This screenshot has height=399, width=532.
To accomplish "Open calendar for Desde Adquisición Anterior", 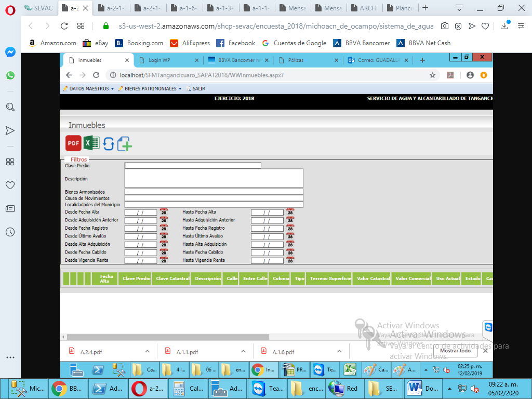I will (164, 220).
